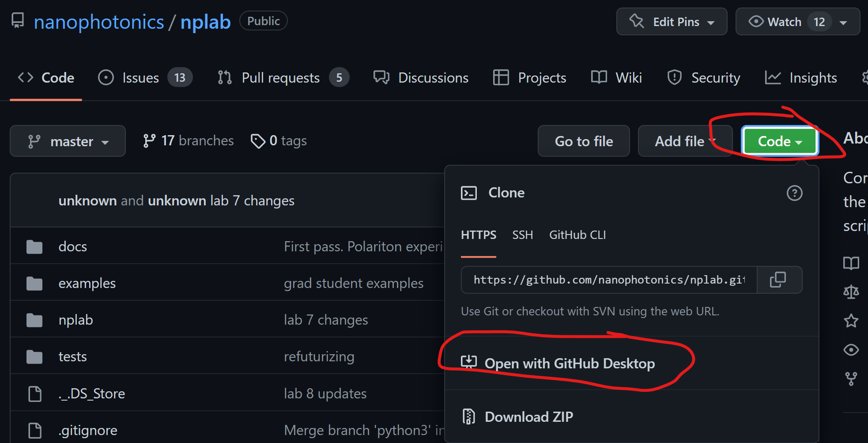
Task: Click the terminal icon next to Clone
Action: [x=469, y=193]
